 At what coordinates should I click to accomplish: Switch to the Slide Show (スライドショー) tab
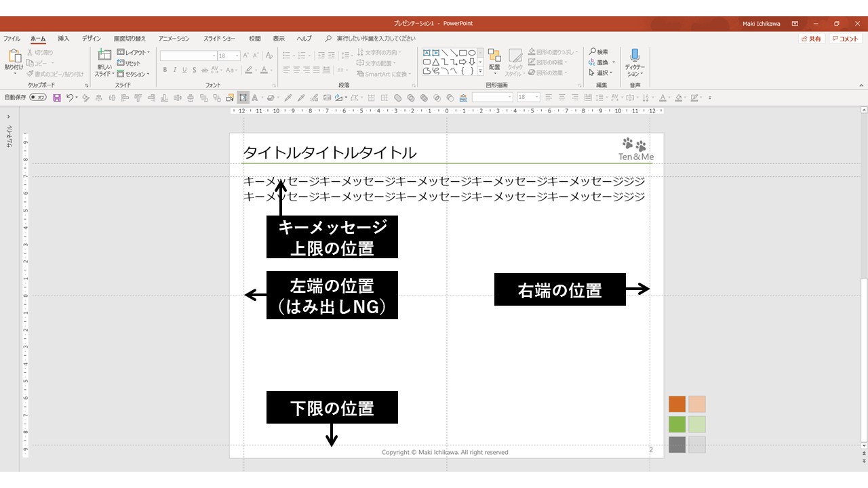tap(220, 39)
